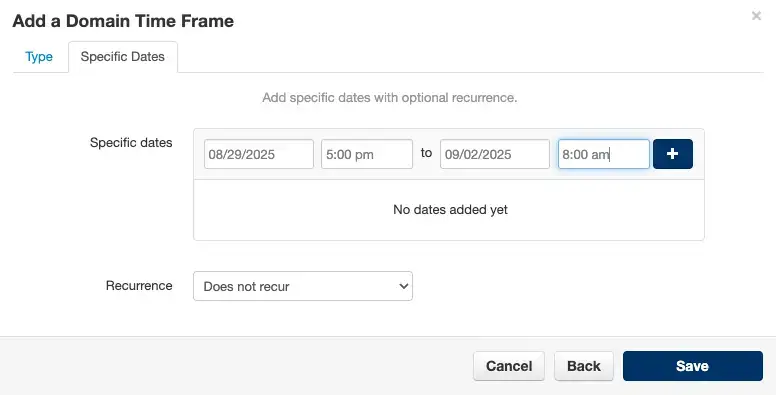Viewport: 776px width, 395px height.
Task: Click the "to" separator between date ranges
Action: [426, 153]
